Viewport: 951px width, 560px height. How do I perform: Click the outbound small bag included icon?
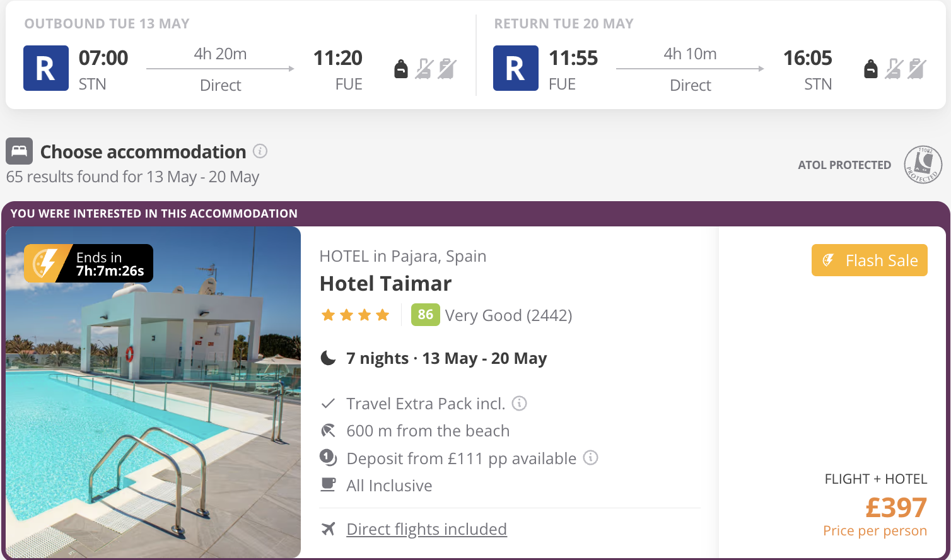tap(401, 69)
